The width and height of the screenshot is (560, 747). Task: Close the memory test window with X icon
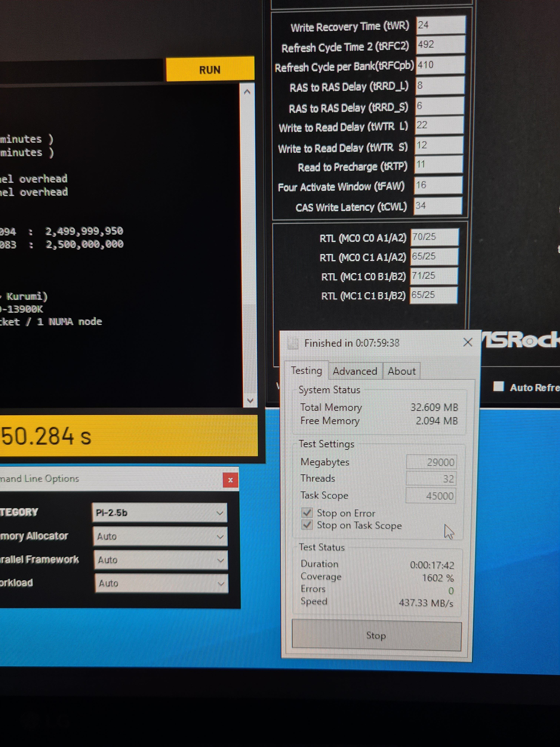click(467, 342)
